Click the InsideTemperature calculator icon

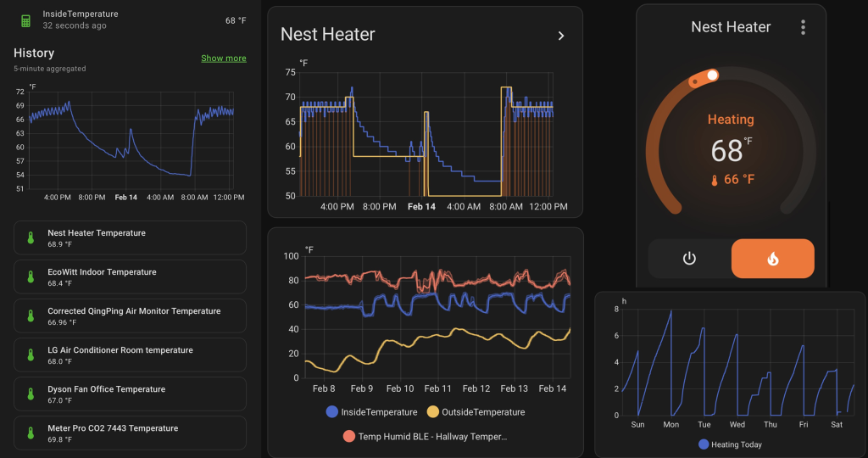[x=25, y=20]
